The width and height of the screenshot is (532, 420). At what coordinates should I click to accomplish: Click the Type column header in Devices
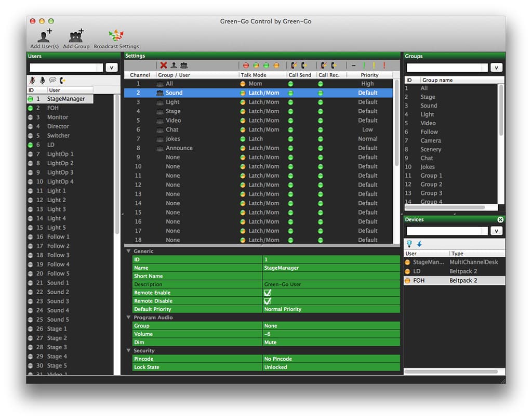pos(477,254)
